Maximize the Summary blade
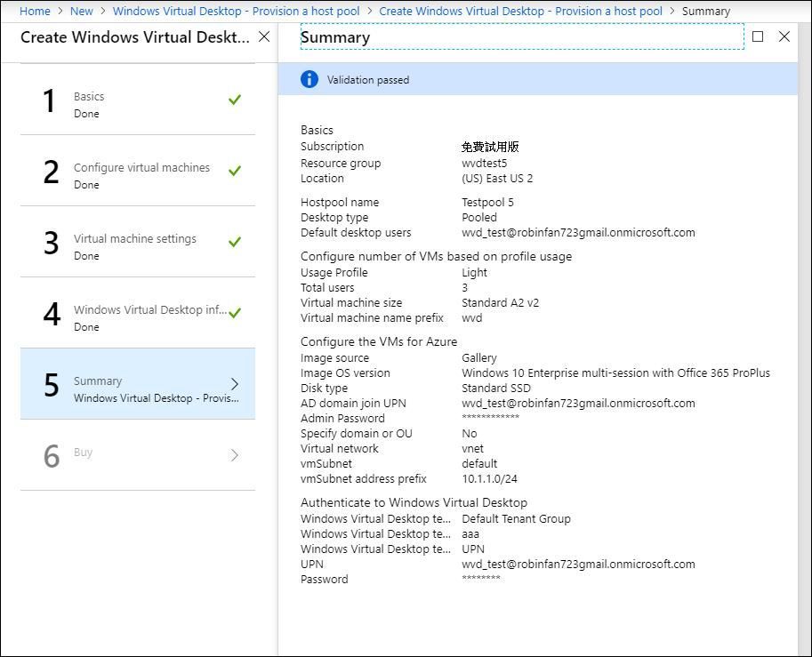Screen dimensions: 812x657 point(758,36)
